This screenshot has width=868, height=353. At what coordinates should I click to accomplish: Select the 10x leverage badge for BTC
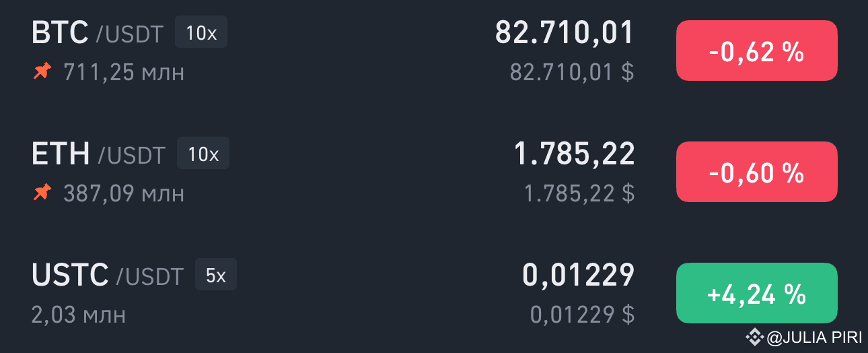pyautogui.click(x=201, y=32)
